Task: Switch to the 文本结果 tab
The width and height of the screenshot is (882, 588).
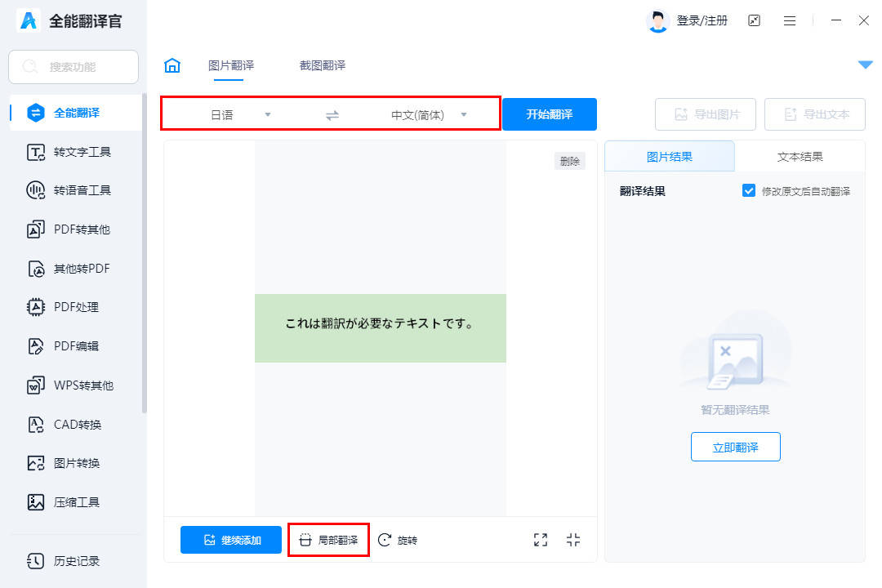Action: click(x=800, y=156)
